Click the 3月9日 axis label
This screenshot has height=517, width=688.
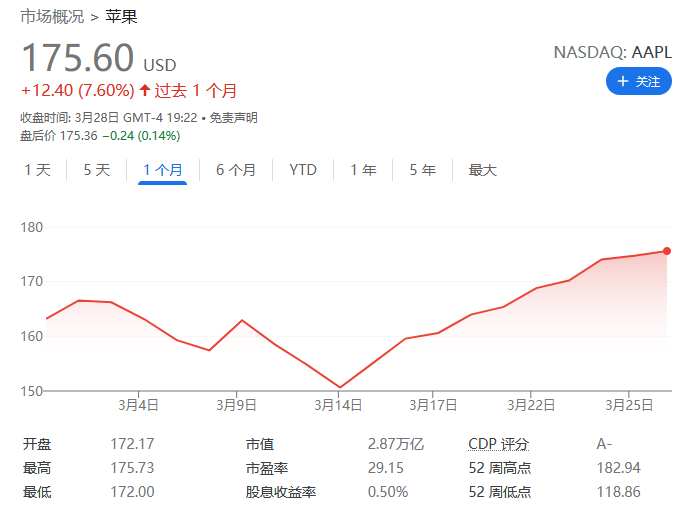236,405
